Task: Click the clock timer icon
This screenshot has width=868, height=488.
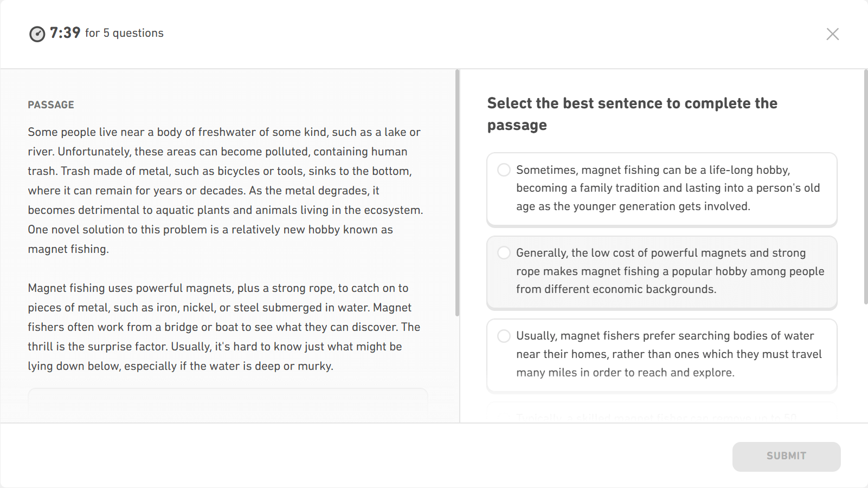Action: coord(37,34)
